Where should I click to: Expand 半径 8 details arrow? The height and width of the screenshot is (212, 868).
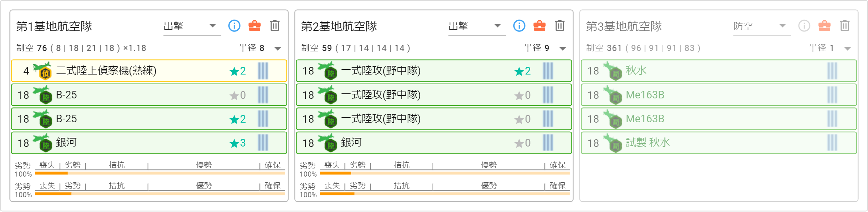click(278, 48)
